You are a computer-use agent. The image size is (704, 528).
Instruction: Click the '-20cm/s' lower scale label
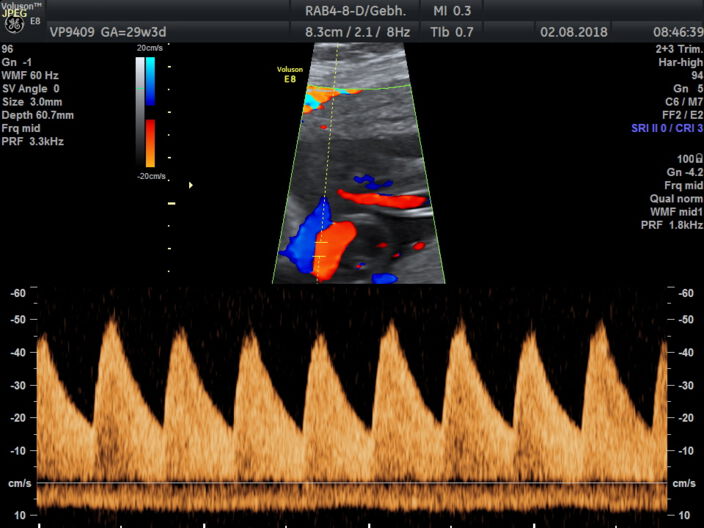coord(151,176)
